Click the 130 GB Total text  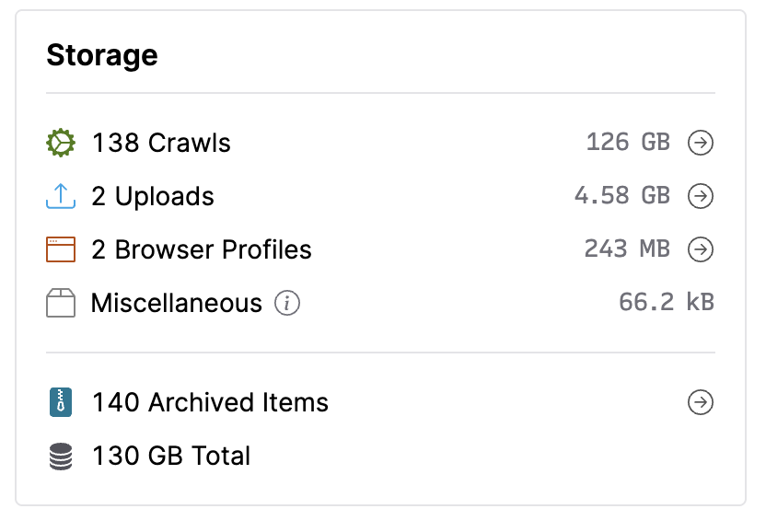click(171, 456)
